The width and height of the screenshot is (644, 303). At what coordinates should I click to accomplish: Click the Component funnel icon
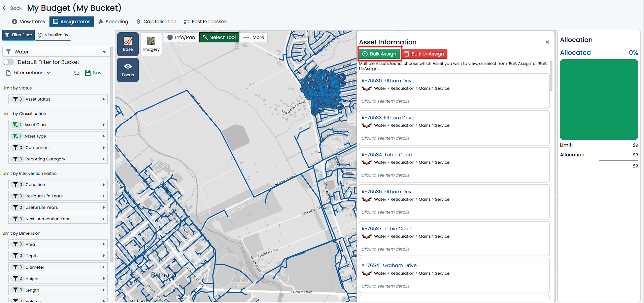click(x=15, y=148)
